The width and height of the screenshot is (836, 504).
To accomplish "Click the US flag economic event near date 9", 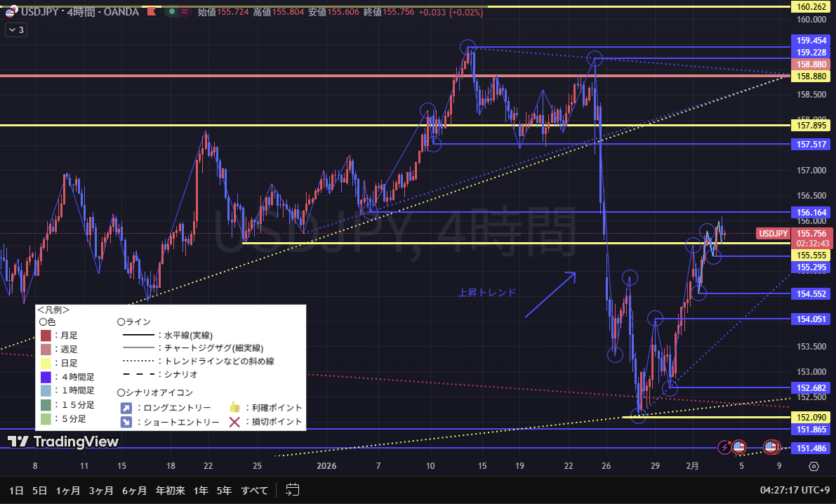I will pyautogui.click(x=771, y=446).
